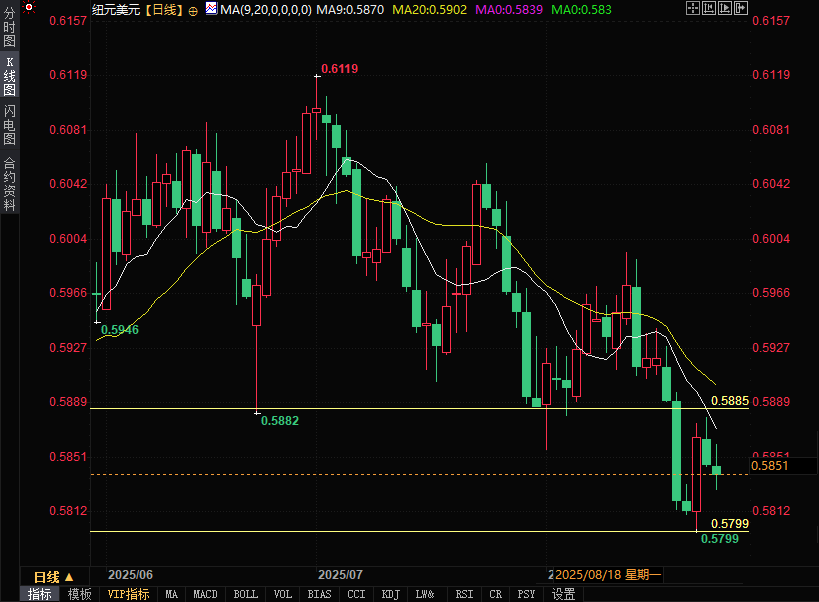This screenshot has width=819, height=602.
Task: Click the jump-to-start chart icon
Action: [x=709, y=8]
